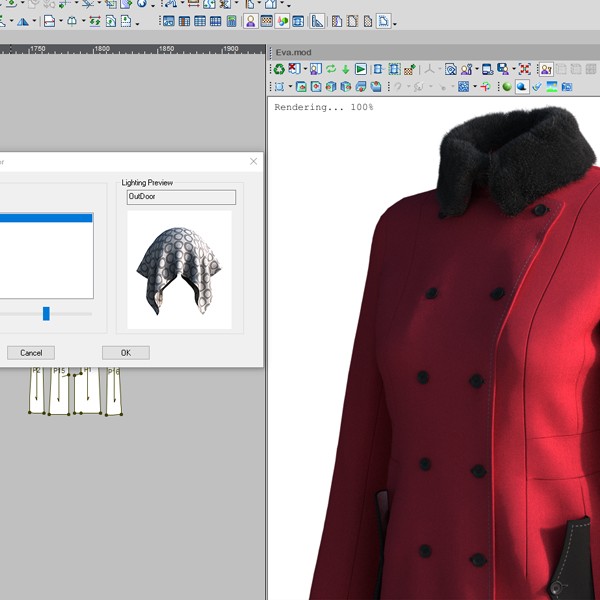Click the Cancel button in the dialog
Image resolution: width=600 pixels, height=600 pixels.
31,353
